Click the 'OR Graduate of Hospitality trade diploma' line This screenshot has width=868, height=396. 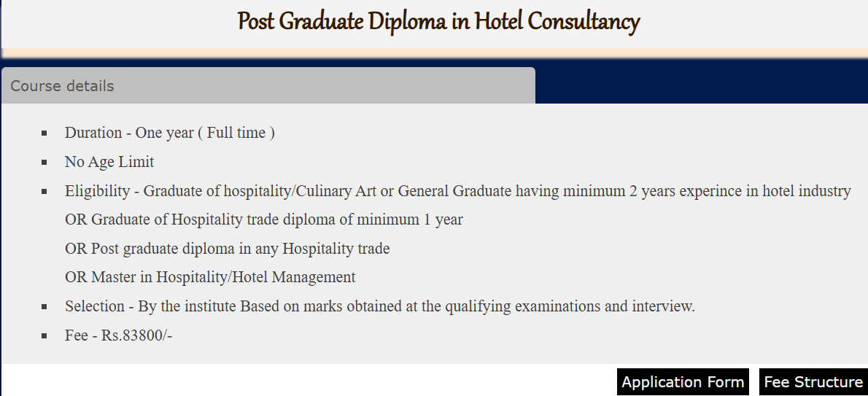263,220
